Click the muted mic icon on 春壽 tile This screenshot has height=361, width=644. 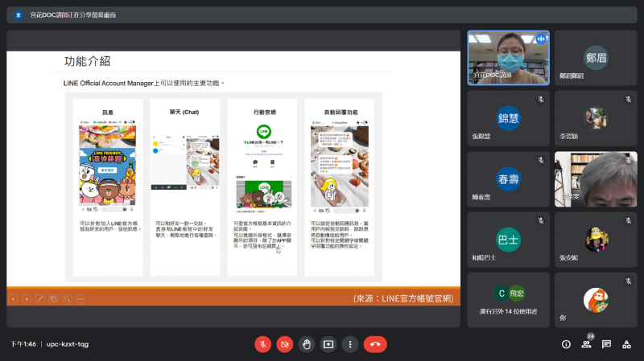coord(541,160)
